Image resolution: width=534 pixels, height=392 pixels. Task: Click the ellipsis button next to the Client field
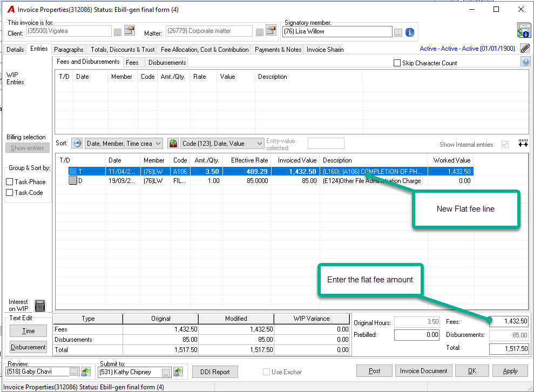(x=118, y=33)
